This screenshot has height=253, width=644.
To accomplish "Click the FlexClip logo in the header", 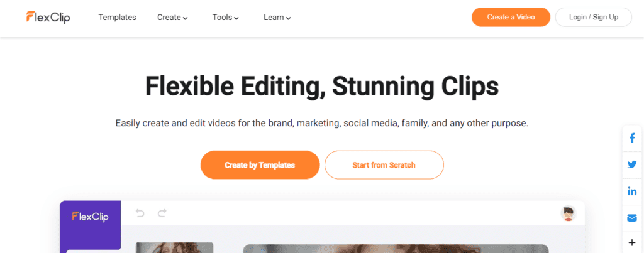I will [x=48, y=17].
